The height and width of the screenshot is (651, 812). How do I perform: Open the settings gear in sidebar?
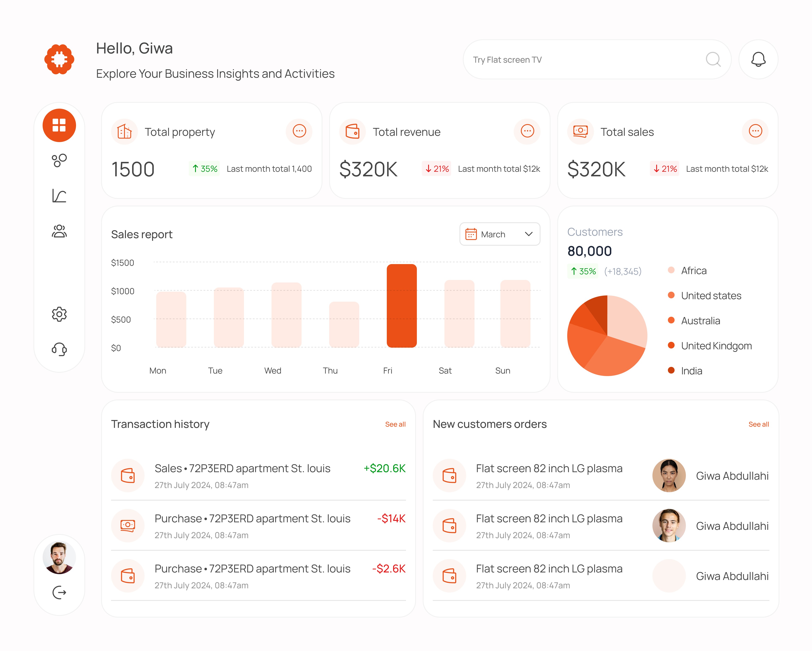click(59, 314)
